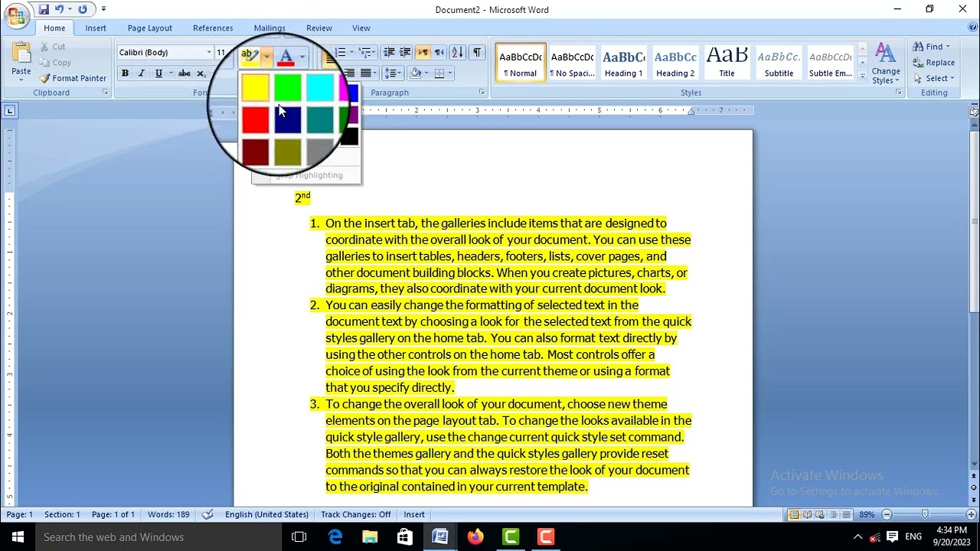Switch to the Page Layout tab
The height and width of the screenshot is (551, 980).
coord(150,28)
